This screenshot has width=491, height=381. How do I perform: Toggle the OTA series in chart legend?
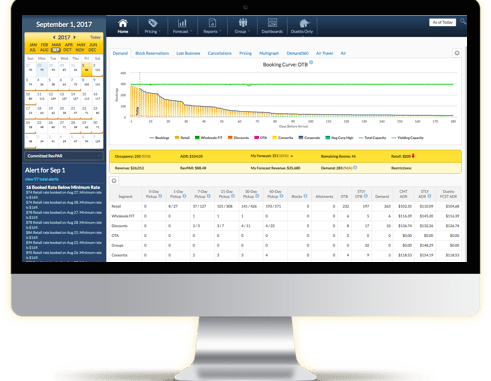[x=260, y=138]
